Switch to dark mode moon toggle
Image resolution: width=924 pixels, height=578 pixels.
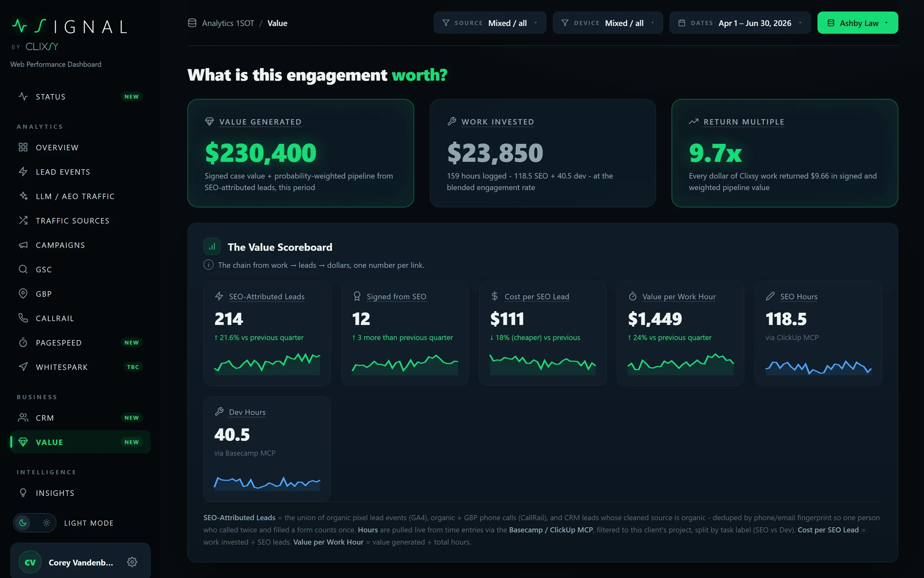[23, 522]
